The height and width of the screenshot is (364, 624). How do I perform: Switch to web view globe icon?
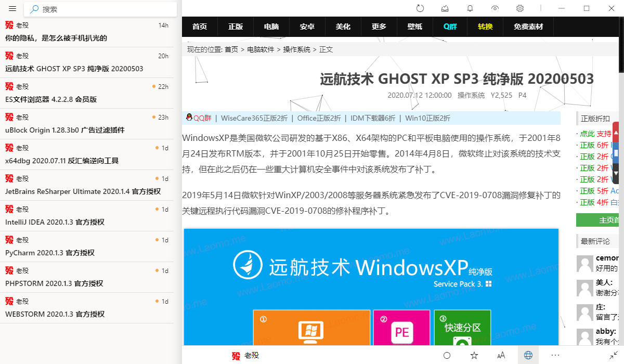(528, 356)
